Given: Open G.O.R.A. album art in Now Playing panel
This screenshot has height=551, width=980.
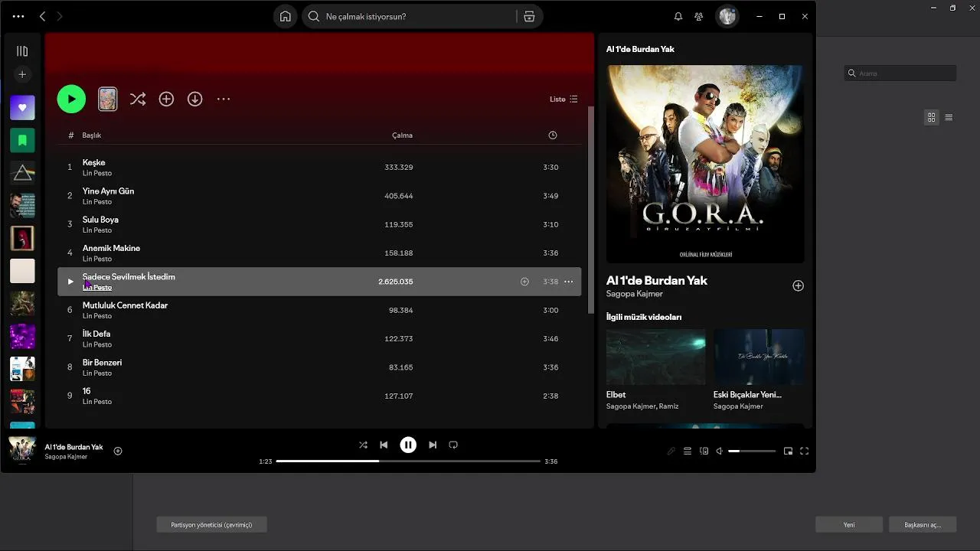Looking at the screenshot, I should (x=705, y=164).
